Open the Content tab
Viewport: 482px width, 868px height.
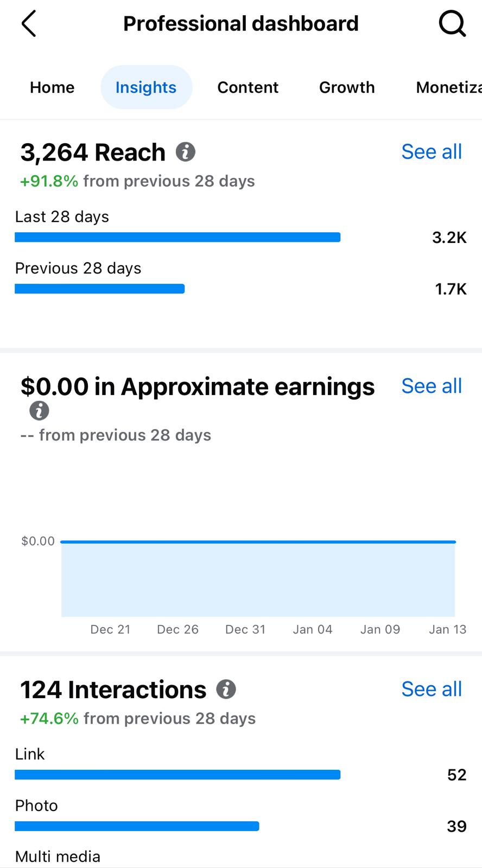tap(248, 87)
